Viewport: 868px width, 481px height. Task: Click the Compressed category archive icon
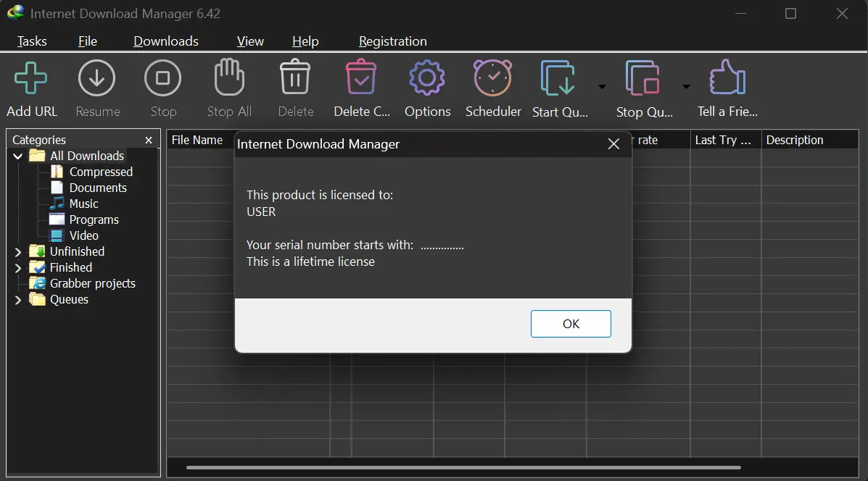(x=57, y=172)
